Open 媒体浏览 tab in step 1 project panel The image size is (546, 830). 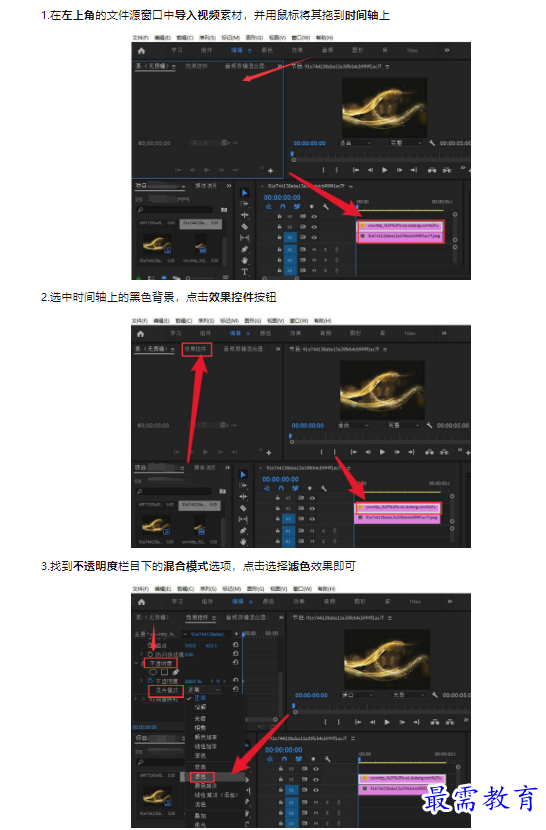[x=205, y=186]
